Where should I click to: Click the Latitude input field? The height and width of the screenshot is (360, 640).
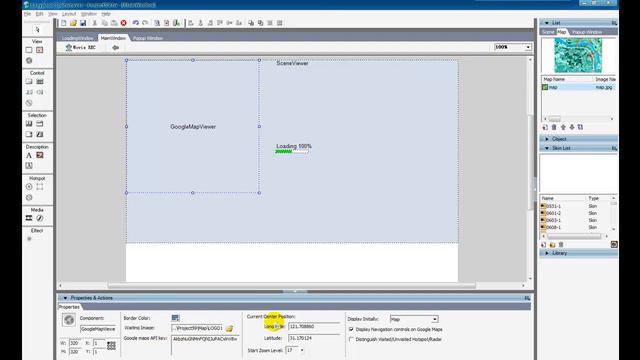point(314,338)
